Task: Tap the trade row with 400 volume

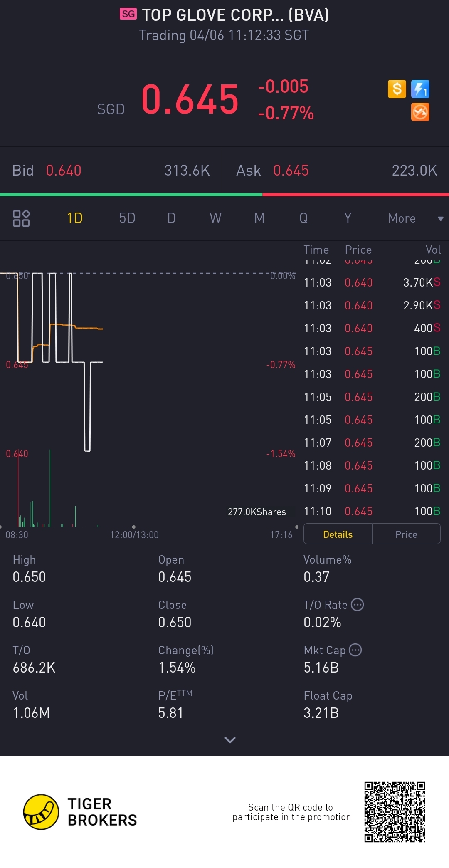Action: click(x=372, y=328)
